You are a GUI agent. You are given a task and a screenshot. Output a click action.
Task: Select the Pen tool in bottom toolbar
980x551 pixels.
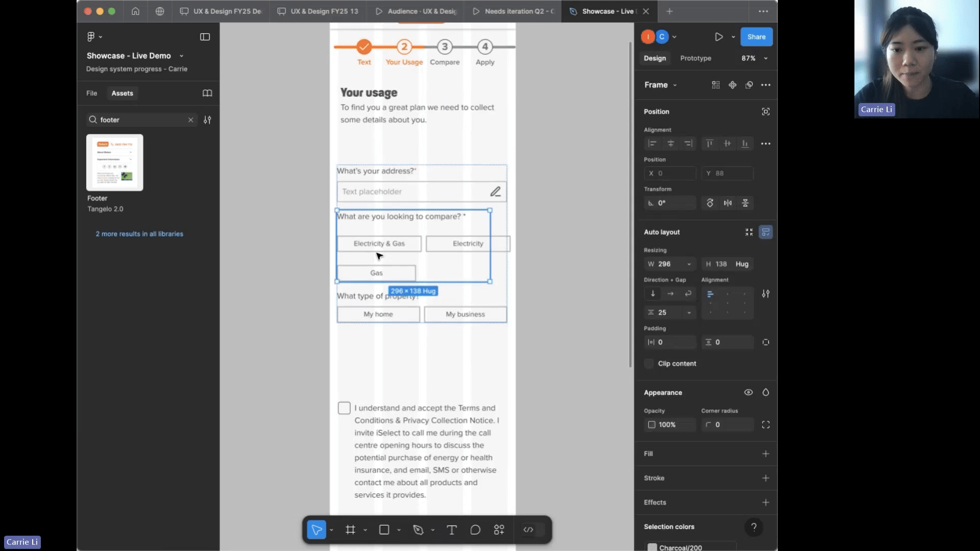pyautogui.click(x=419, y=530)
